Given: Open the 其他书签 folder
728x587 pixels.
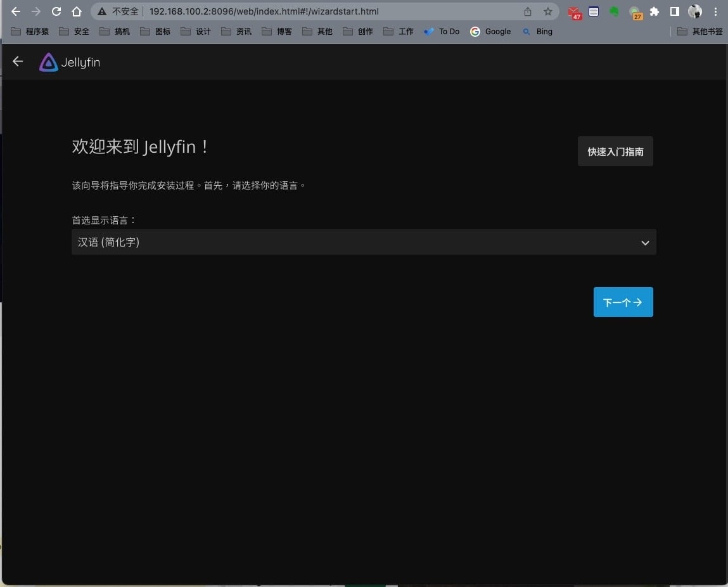Looking at the screenshot, I should pos(700,32).
